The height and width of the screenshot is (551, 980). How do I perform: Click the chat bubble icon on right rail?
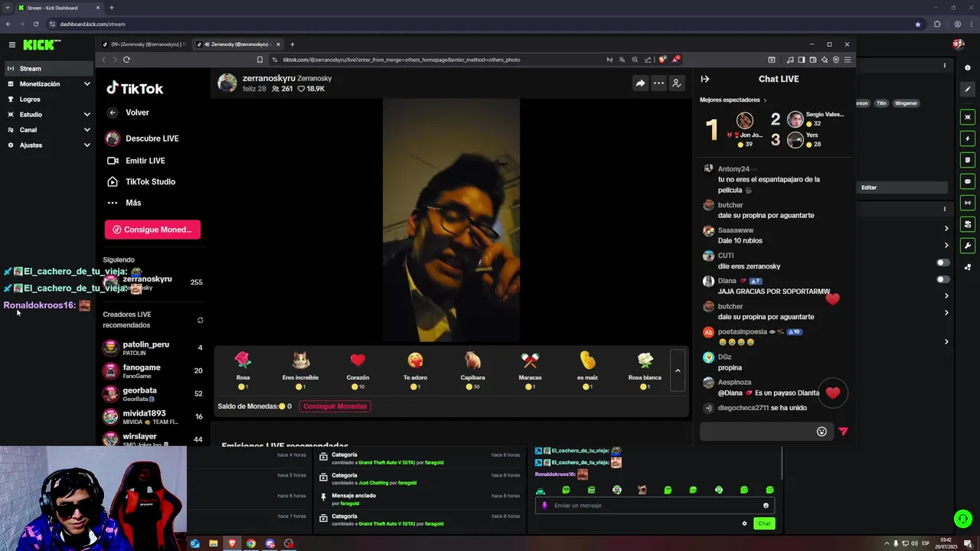(x=968, y=181)
